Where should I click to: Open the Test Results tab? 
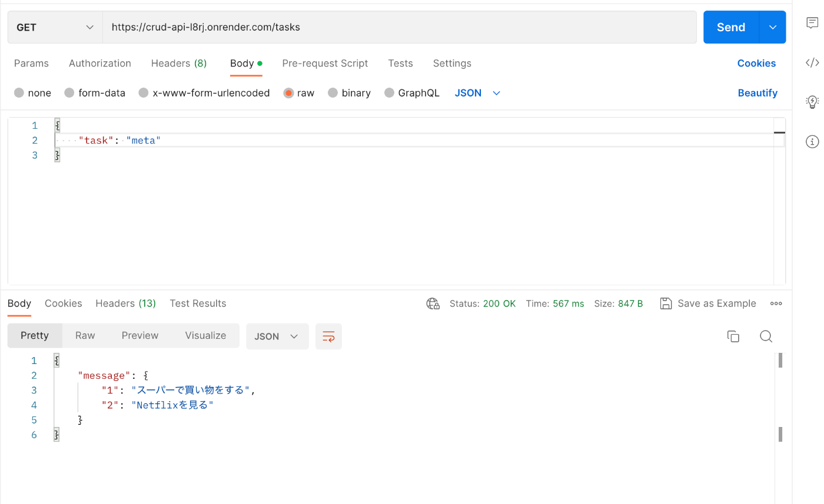pos(198,303)
